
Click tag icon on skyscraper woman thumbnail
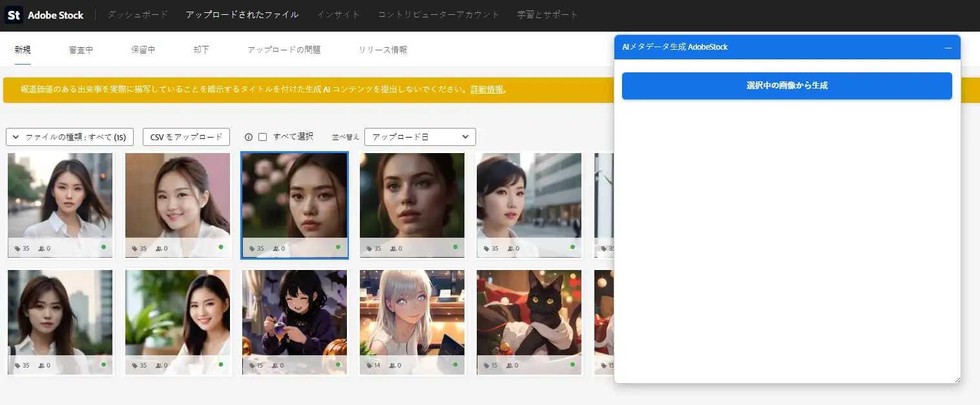coord(17,365)
